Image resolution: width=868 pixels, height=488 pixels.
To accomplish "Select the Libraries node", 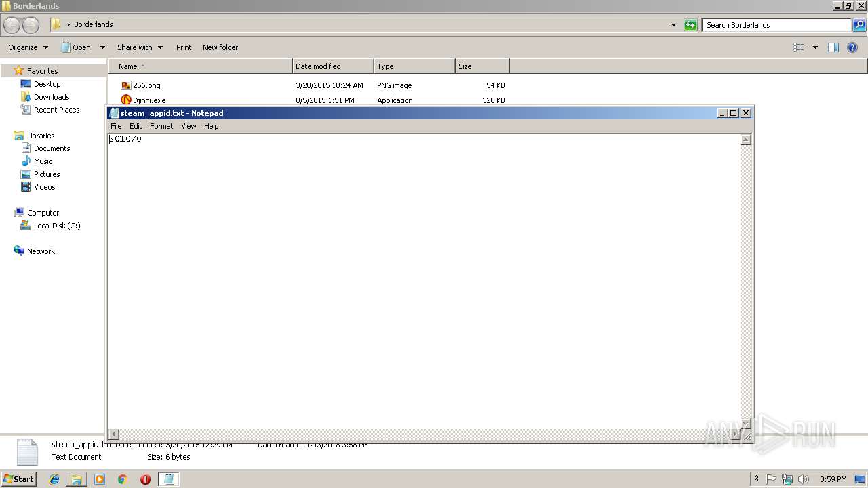I will [x=40, y=136].
